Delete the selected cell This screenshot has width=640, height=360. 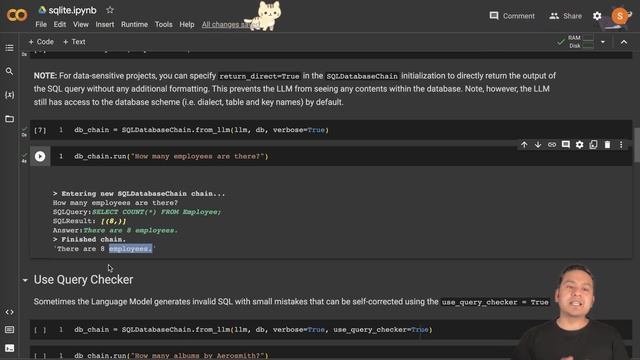coord(607,144)
